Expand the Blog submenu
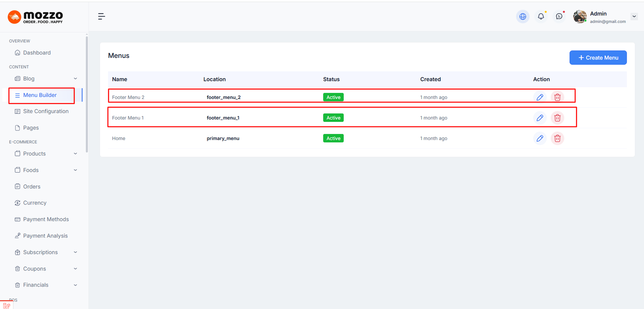Image resolution: width=644 pixels, height=309 pixels. point(75,79)
